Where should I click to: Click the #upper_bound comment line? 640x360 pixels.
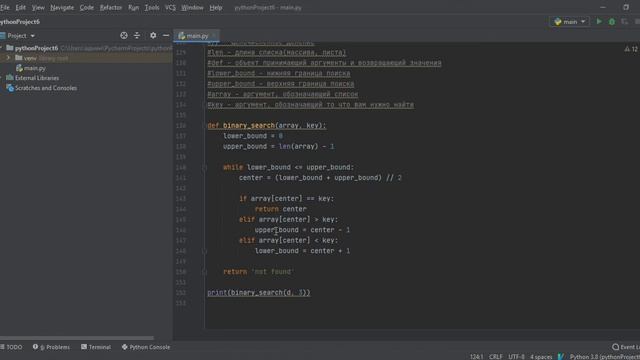point(280,84)
